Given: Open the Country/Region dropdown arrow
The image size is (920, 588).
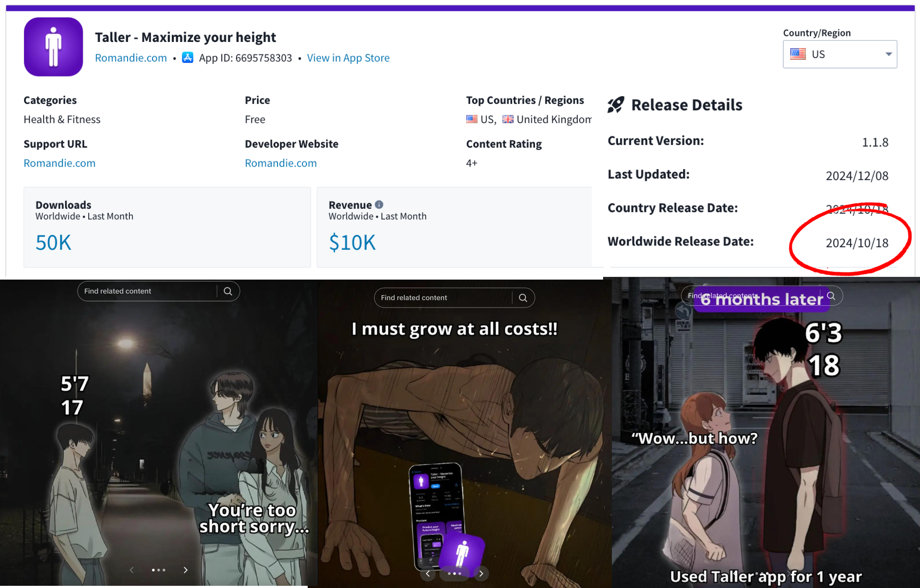Looking at the screenshot, I should pyautogui.click(x=889, y=54).
